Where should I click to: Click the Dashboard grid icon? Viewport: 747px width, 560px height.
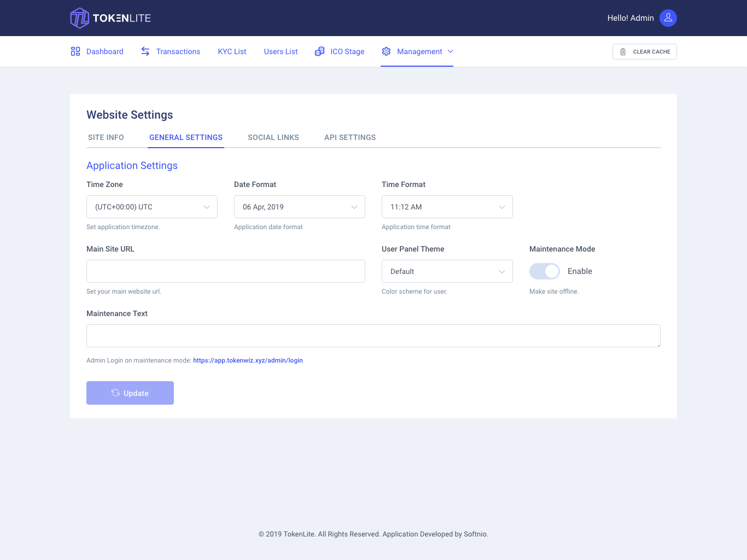[x=75, y=51]
